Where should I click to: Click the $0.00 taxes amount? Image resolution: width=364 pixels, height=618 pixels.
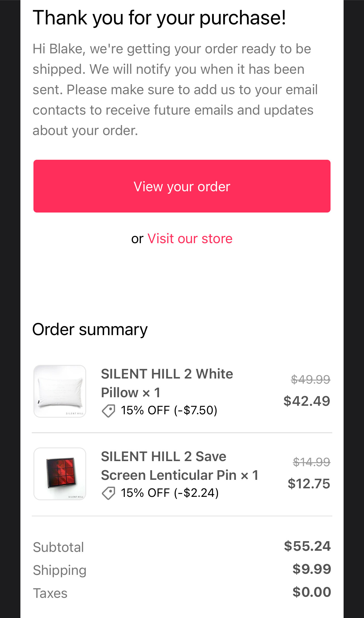tap(312, 592)
